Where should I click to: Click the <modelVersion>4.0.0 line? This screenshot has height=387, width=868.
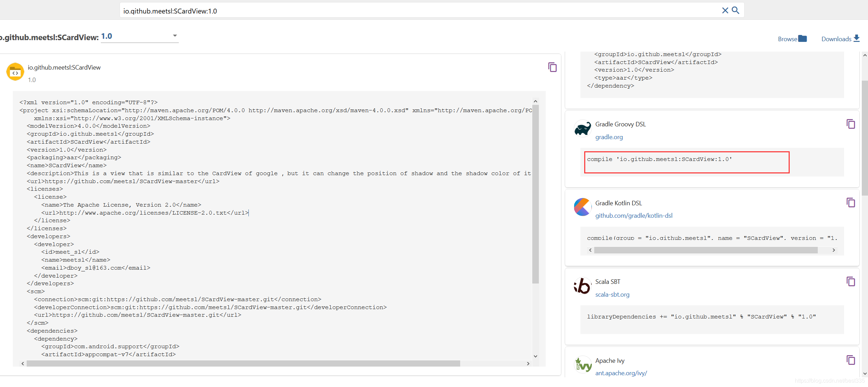[x=88, y=126]
